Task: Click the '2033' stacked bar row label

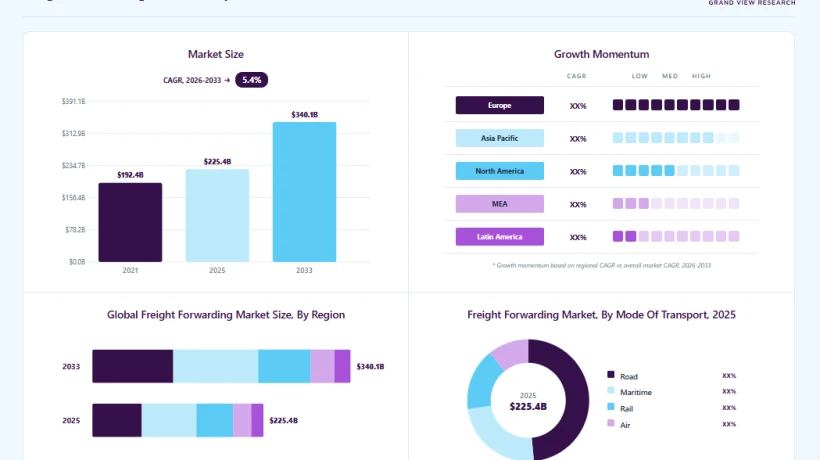Action: click(x=71, y=366)
